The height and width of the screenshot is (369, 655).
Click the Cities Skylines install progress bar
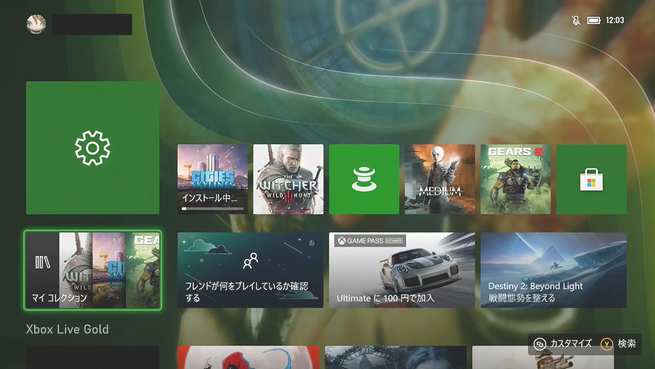pos(212,209)
